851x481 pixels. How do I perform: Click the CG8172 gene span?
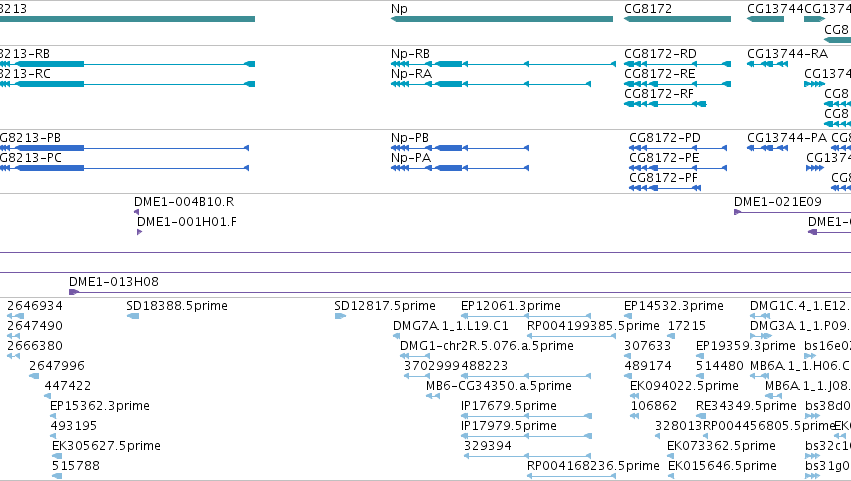tap(677, 19)
